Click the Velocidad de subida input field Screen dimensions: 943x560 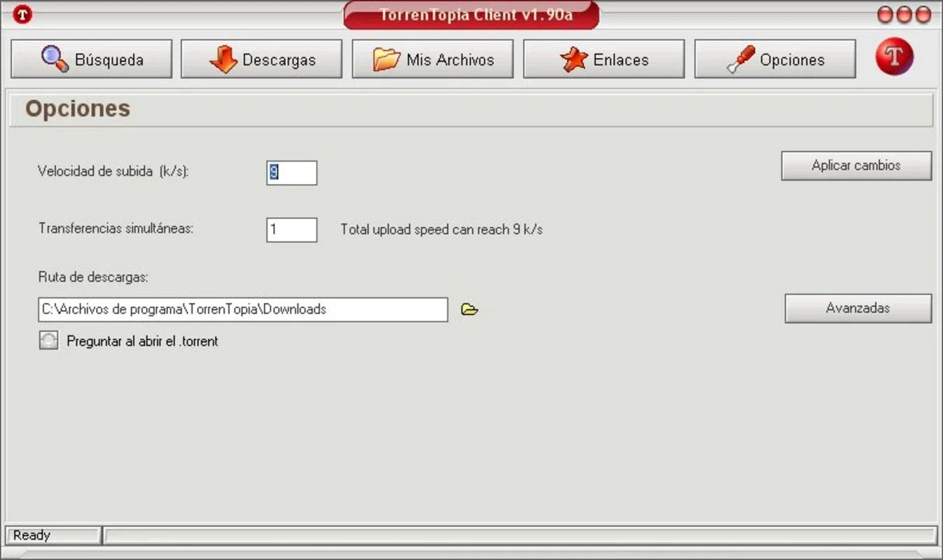[292, 173]
